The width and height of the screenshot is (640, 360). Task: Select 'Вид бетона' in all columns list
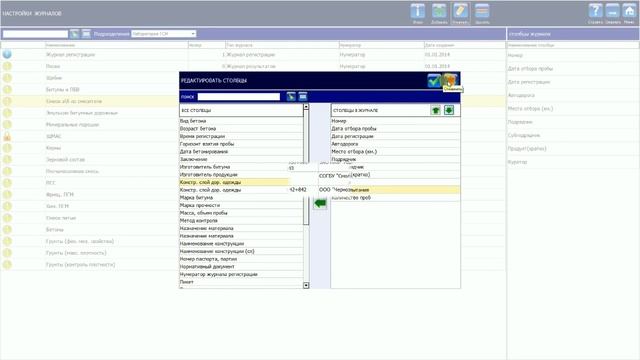(241, 121)
